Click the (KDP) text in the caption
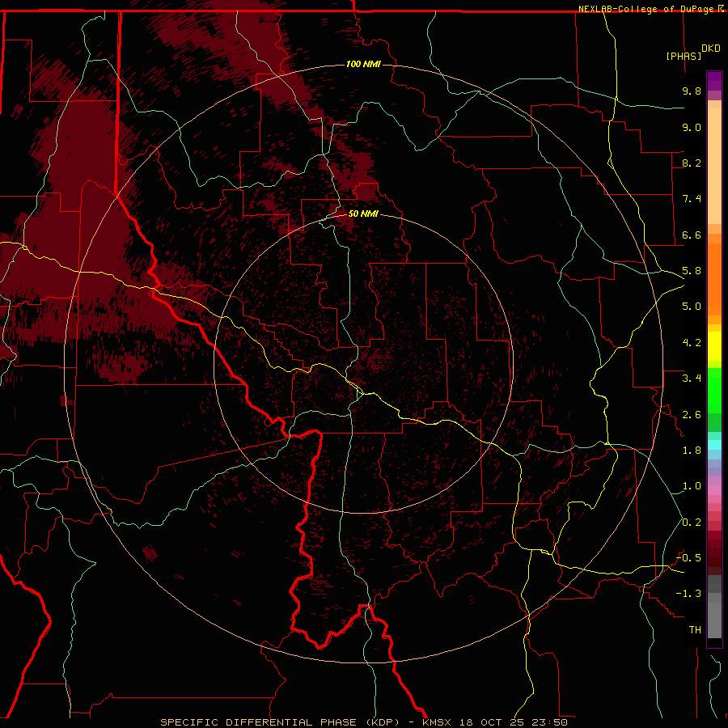This screenshot has width=728, height=728. click(383, 722)
